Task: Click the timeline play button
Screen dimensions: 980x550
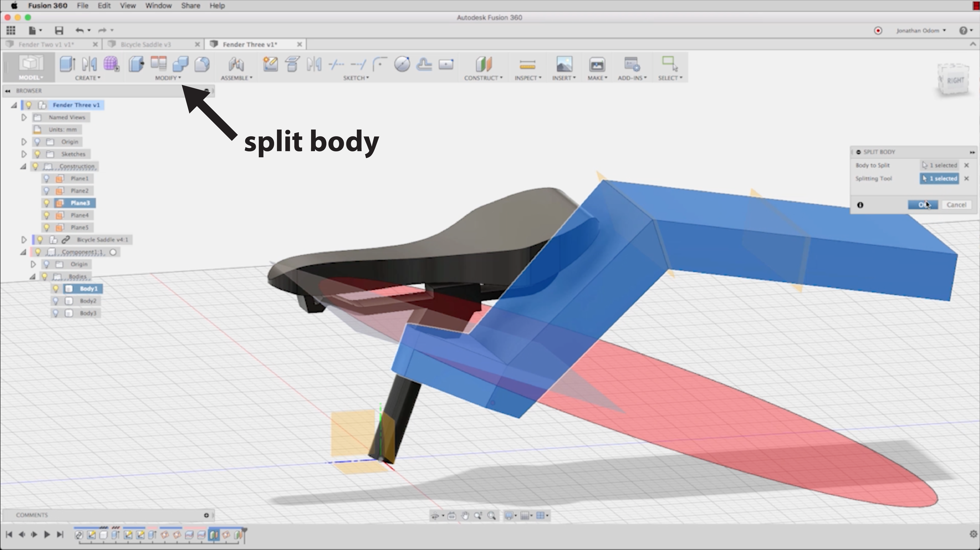Action: [x=47, y=534]
